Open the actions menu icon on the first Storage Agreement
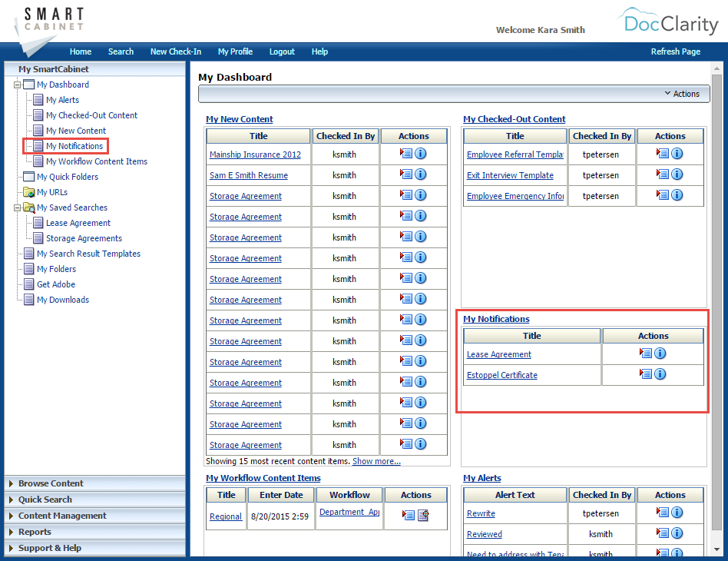Image resolution: width=728 pixels, height=561 pixels. click(x=408, y=194)
